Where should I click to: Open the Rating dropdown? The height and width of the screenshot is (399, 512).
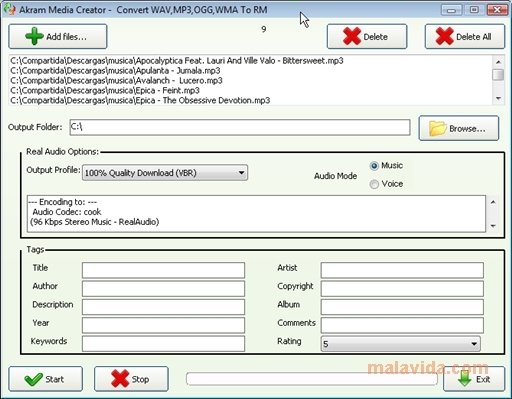coord(400,344)
